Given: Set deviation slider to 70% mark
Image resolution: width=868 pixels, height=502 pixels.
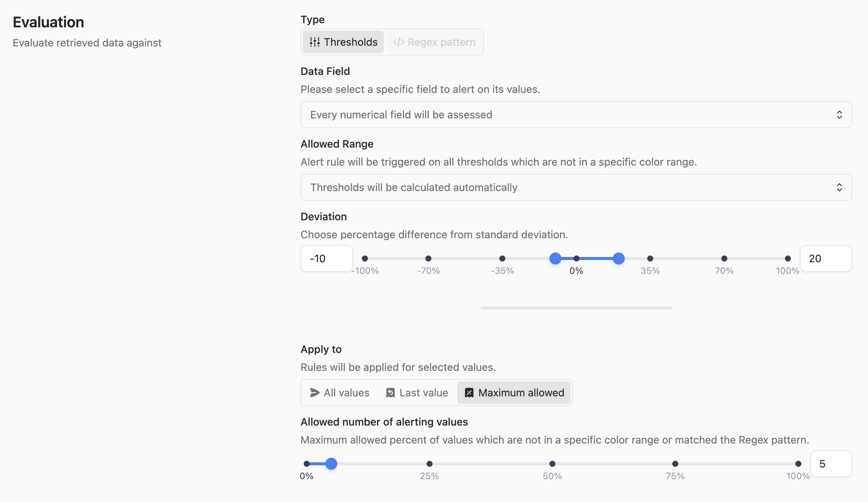Looking at the screenshot, I should coord(724,258).
